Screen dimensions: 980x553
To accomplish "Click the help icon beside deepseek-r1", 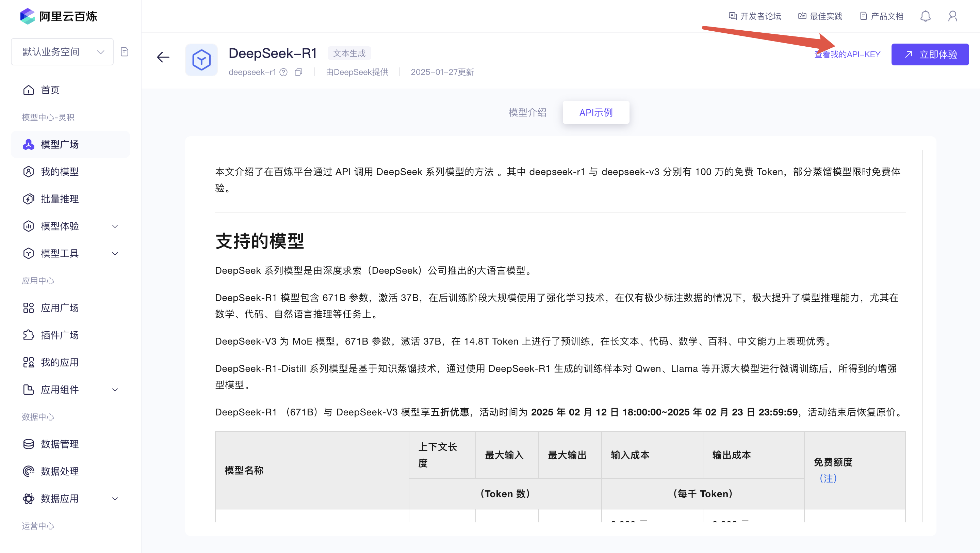I will 283,72.
